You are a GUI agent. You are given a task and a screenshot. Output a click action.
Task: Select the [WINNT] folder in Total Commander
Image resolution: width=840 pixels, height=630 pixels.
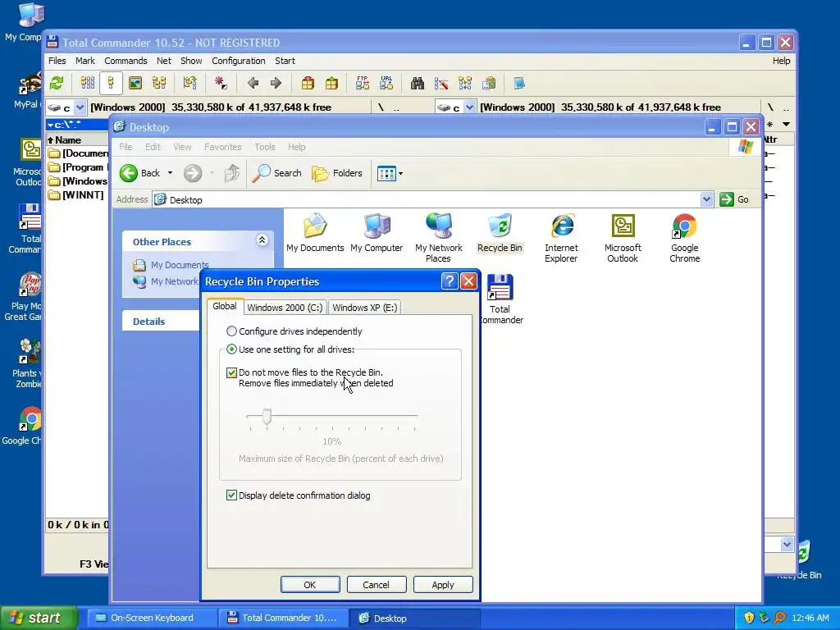tap(77, 194)
